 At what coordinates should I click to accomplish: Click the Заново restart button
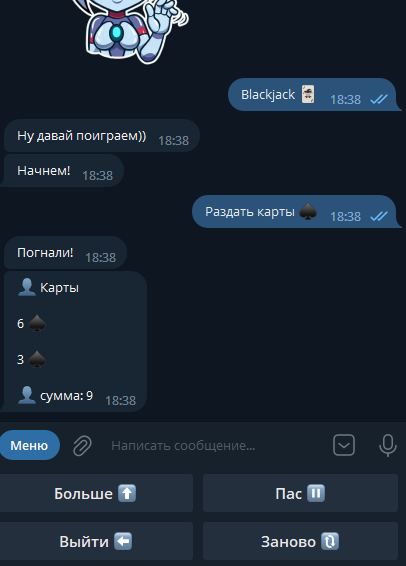300,541
